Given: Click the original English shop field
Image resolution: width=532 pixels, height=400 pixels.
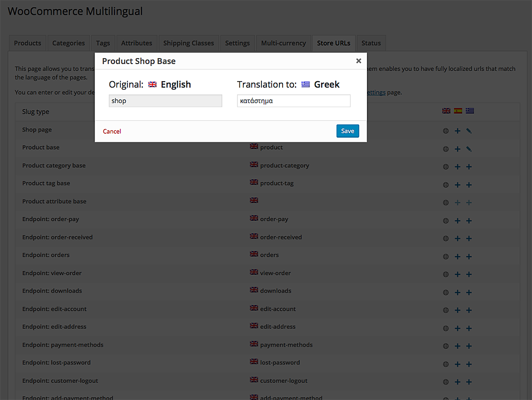Looking at the screenshot, I should point(165,101).
